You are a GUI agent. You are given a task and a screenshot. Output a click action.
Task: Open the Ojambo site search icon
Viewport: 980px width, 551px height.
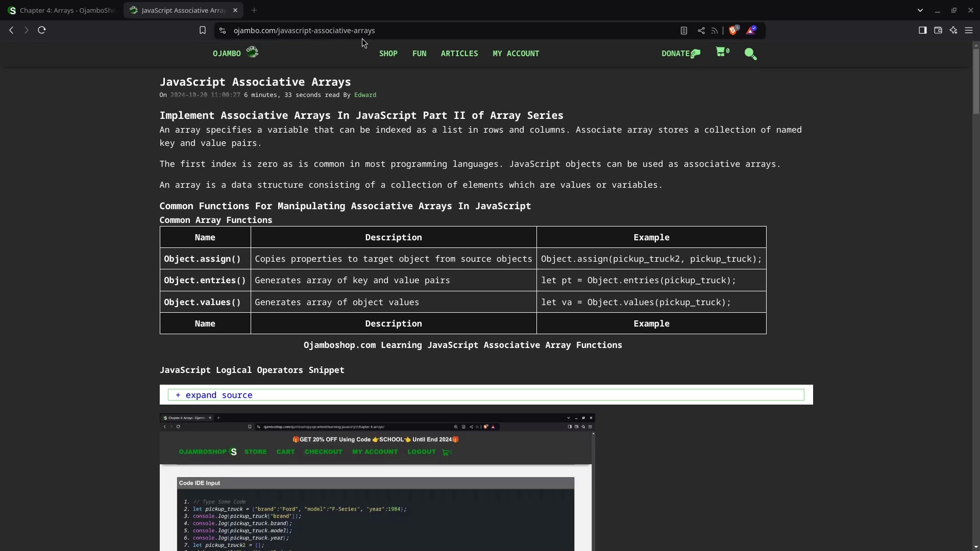pos(750,54)
